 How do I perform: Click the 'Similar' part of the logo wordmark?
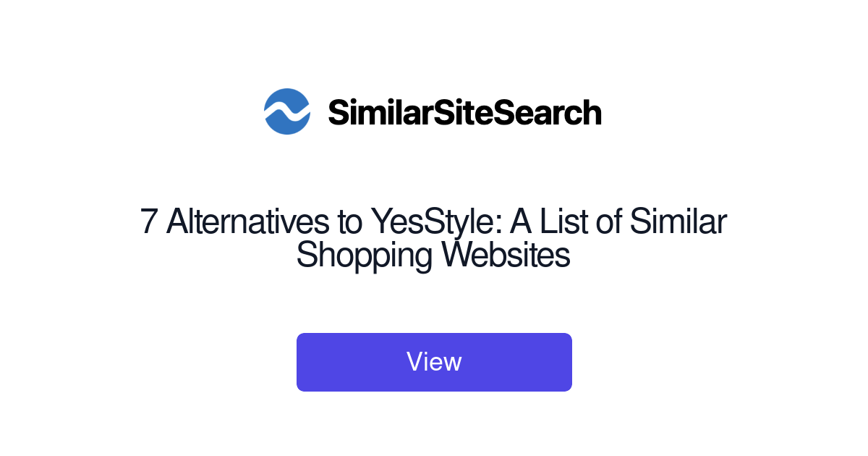tap(380, 112)
